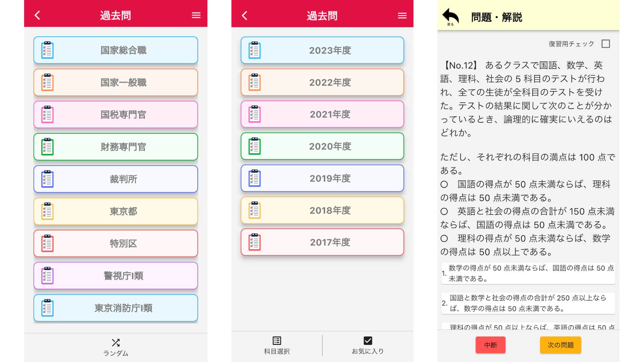Image resolution: width=644 pixels, height=362 pixels.
Task: Tap back chevron on middle 過去問 header
Action: point(245,15)
